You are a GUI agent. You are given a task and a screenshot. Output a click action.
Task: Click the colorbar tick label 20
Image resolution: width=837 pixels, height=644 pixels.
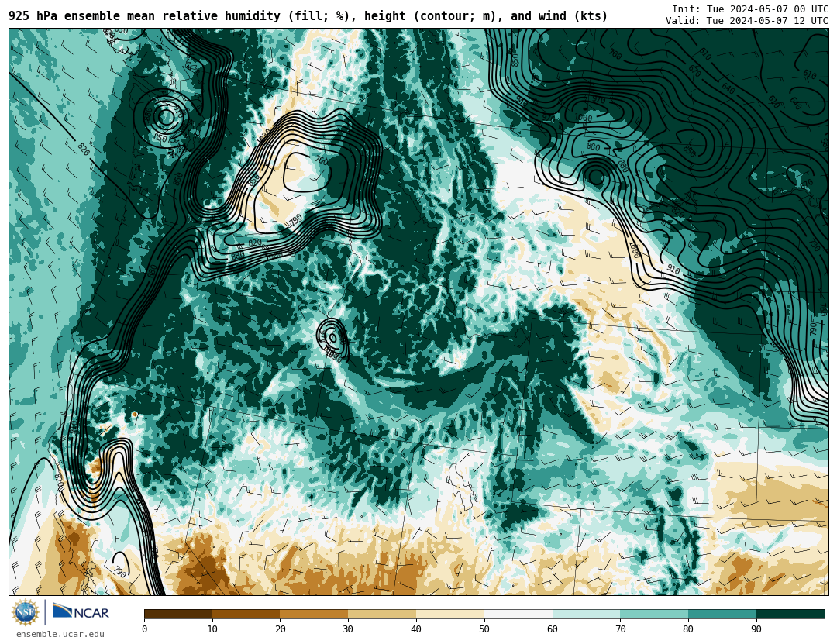click(281, 629)
